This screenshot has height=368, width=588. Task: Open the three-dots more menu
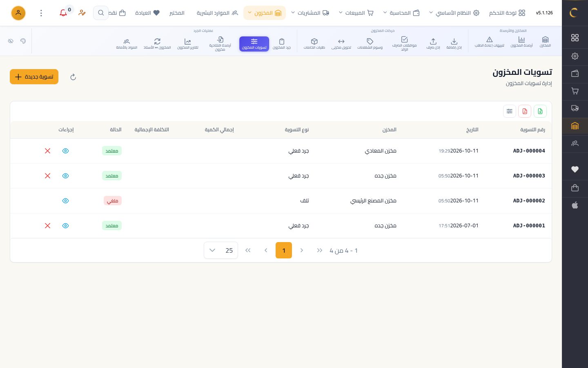[x=41, y=13]
